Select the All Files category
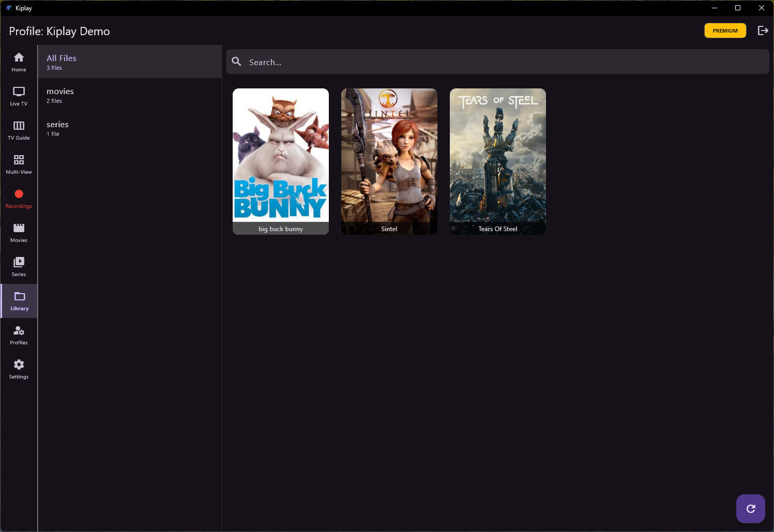Image resolution: width=774 pixels, height=532 pixels. 130,62
